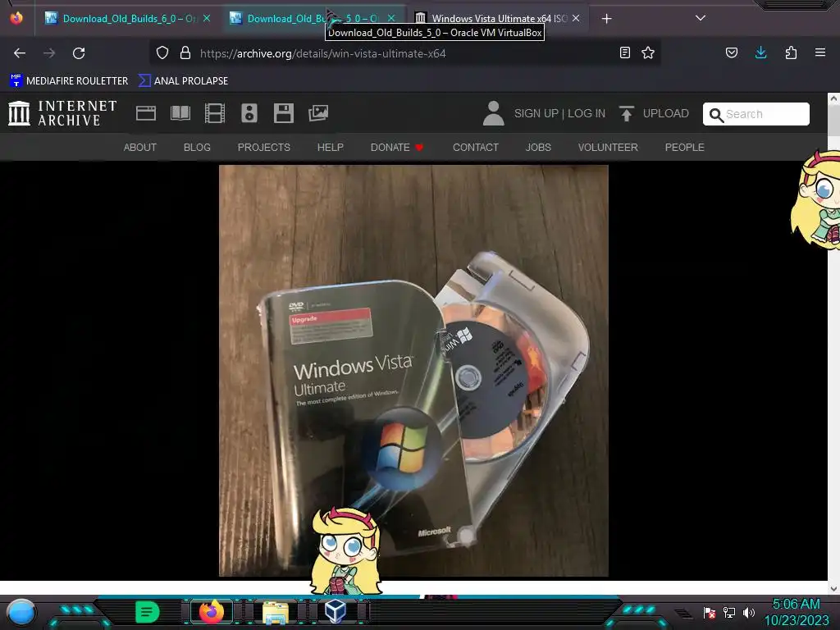Open Internet Archive images icon
This screenshot has width=840, height=630.
click(318, 113)
